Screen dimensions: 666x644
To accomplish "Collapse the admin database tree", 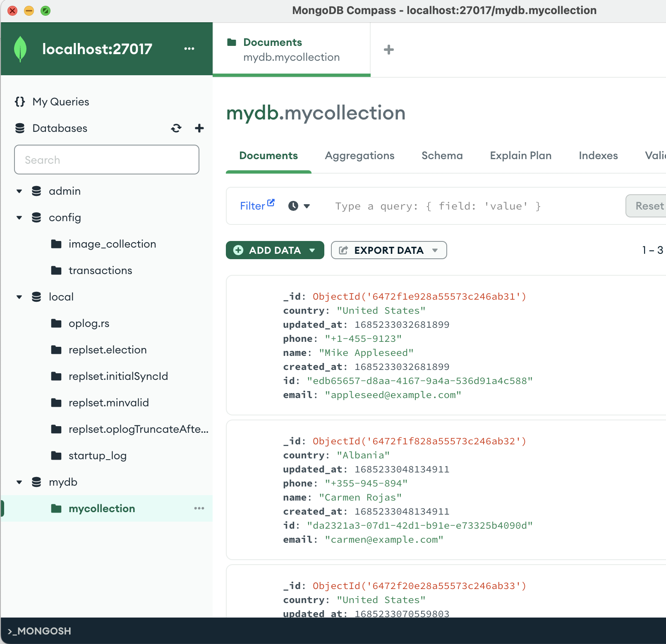I will coord(19,191).
